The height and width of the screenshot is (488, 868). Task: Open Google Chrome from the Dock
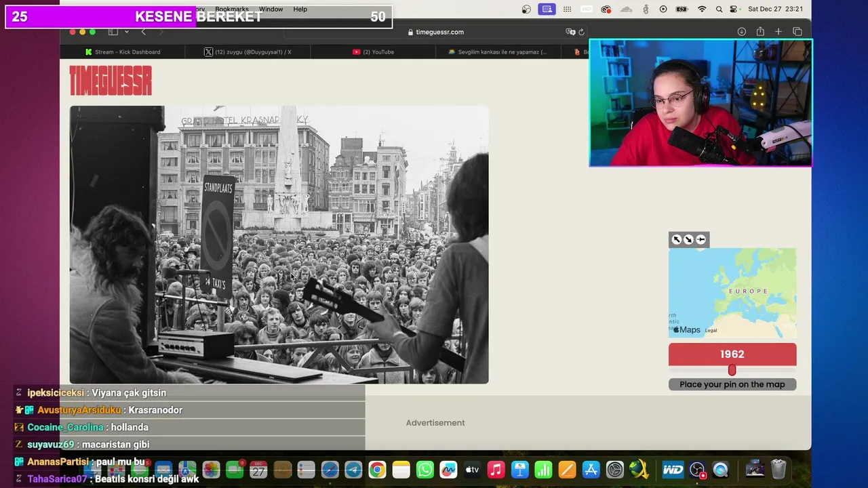pos(377,469)
